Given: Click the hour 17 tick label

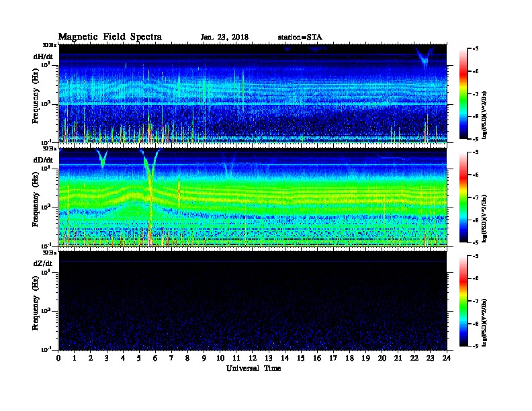Looking at the screenshot, I should point(333,358).
